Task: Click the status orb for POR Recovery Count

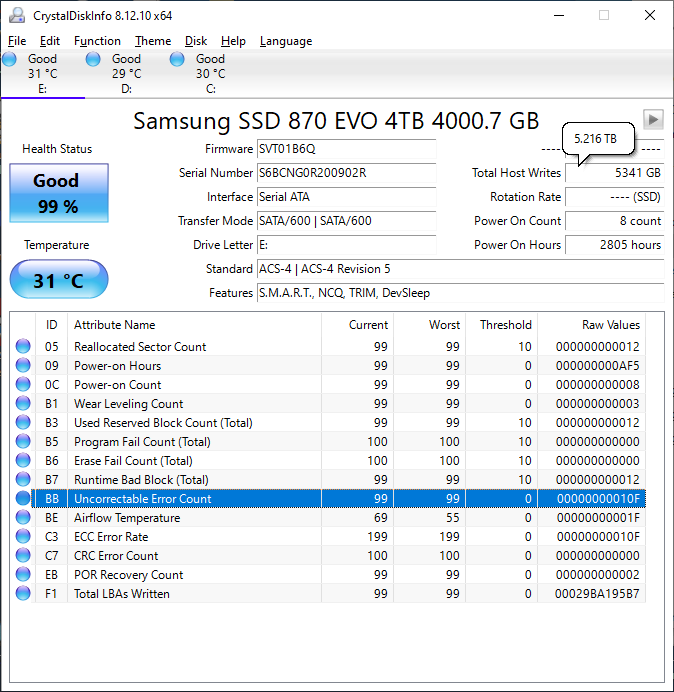Action: click(23, 574)
